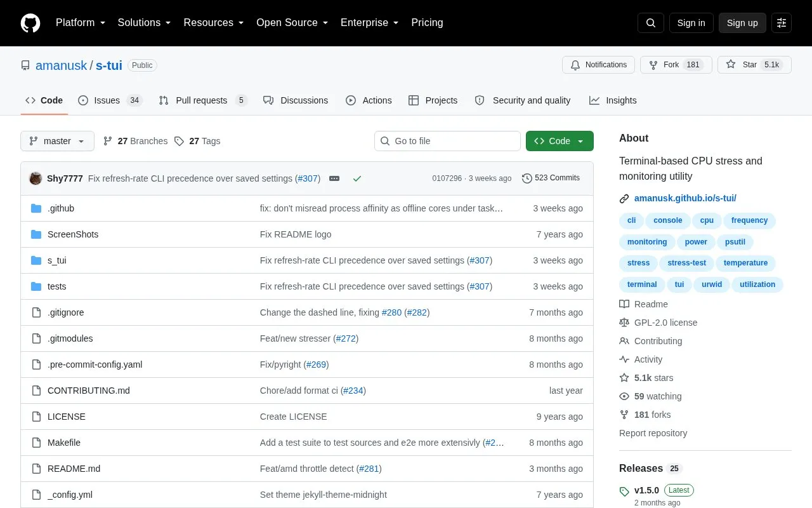
Task: Open the green Code dropdown button
Action: [x=560, y=141]
